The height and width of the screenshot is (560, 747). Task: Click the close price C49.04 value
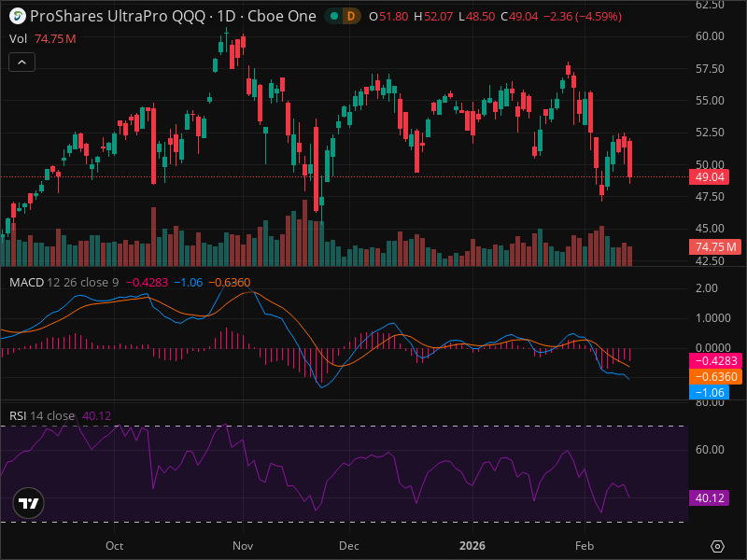click(519, 16)
